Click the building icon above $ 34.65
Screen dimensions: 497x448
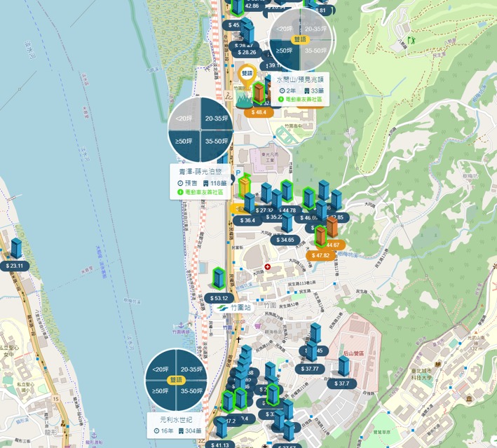click(287, 222)
